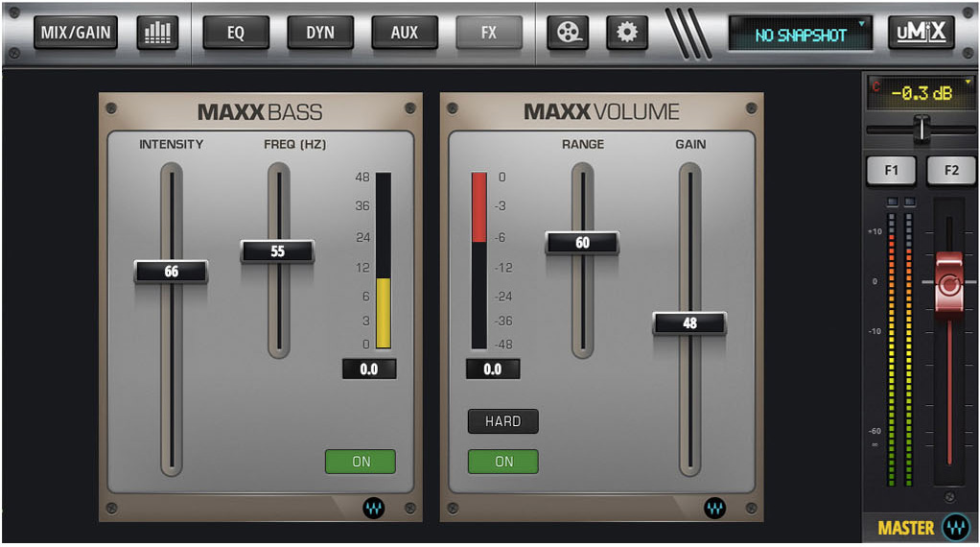Click the MaxxVolume 0.0 meter value field
The height and width of the screenshot is (547, 980).
(493, 369)
